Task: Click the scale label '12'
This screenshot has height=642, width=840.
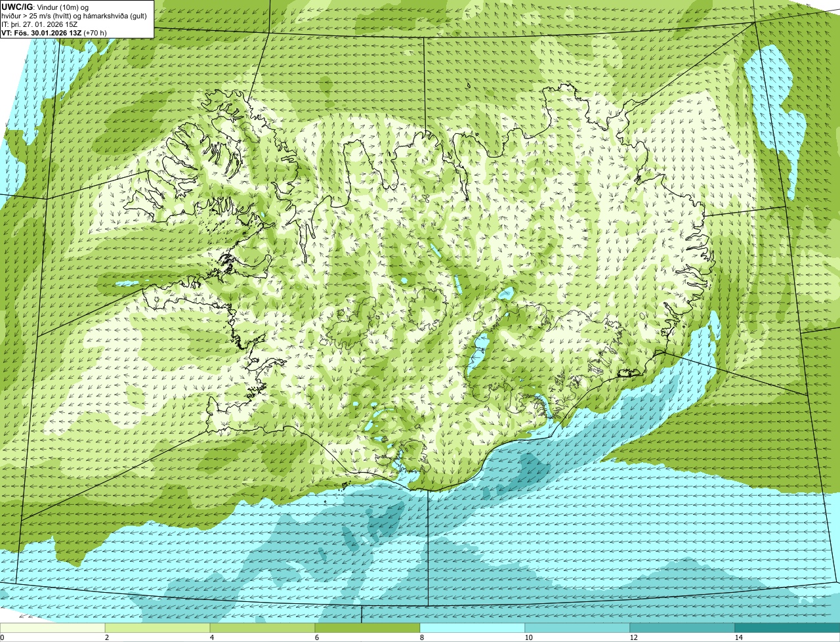Action: click(633, 637)
